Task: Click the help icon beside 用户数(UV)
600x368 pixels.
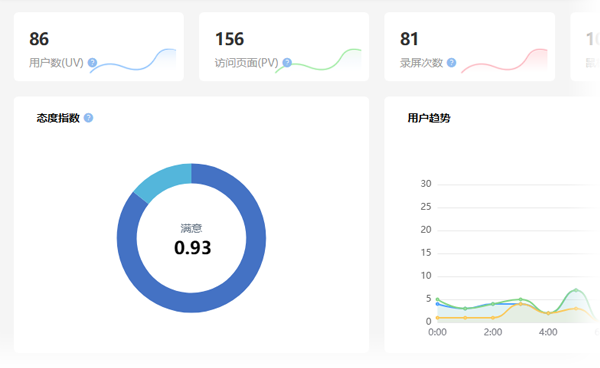Action: tap(92, 63)
